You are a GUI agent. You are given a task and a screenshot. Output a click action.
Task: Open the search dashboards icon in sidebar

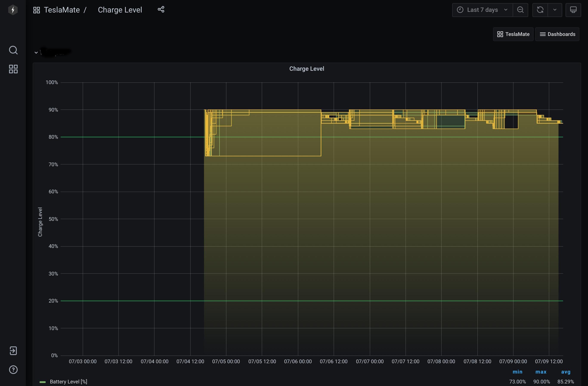click(13, 50)
